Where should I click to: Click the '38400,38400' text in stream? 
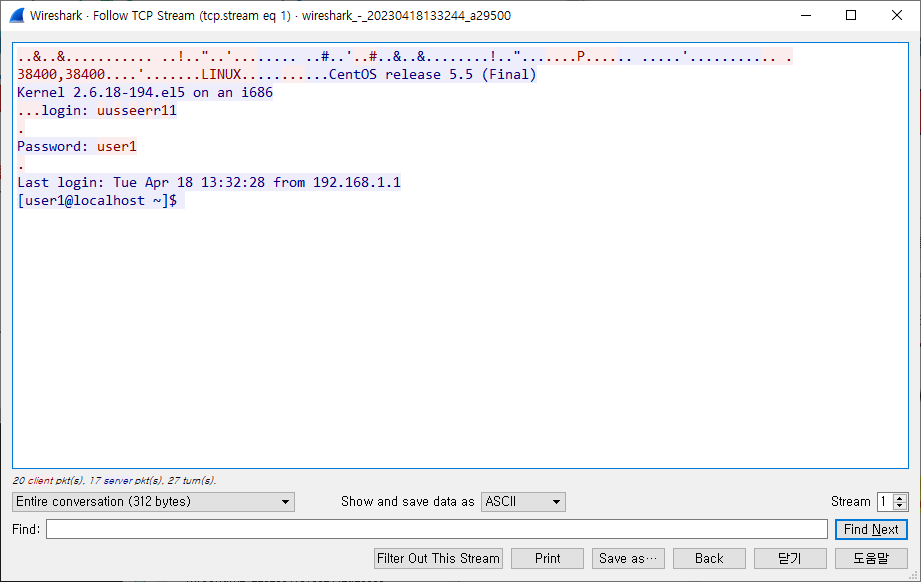(x=61, y=75)
